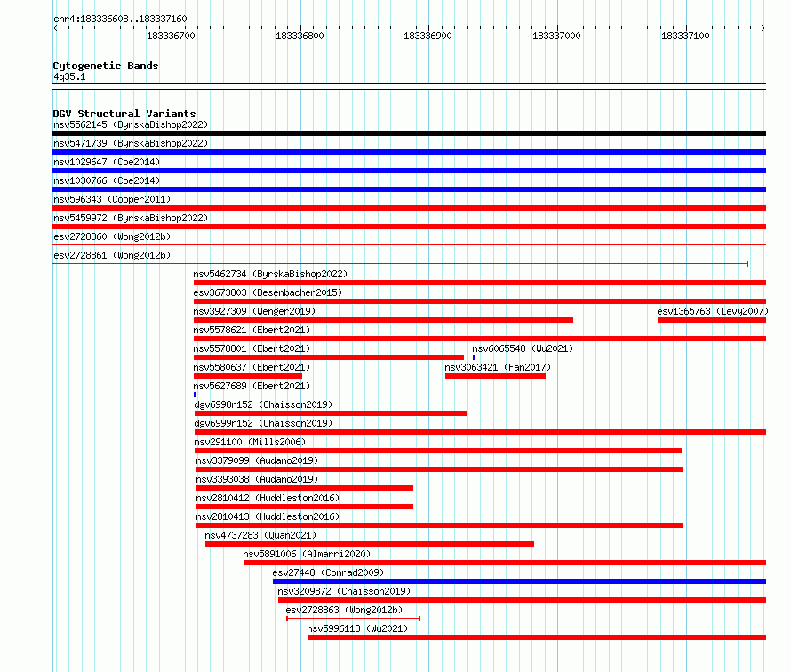This screenshot has width=791, height=672.
Task: Open nsv5891006 (Almarri2020) variant
Action: (x=307, y=554)
